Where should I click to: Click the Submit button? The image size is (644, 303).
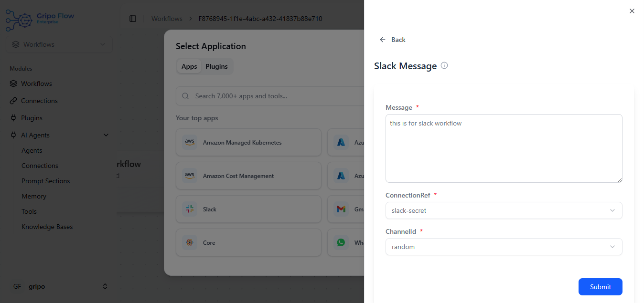(600, 287)
